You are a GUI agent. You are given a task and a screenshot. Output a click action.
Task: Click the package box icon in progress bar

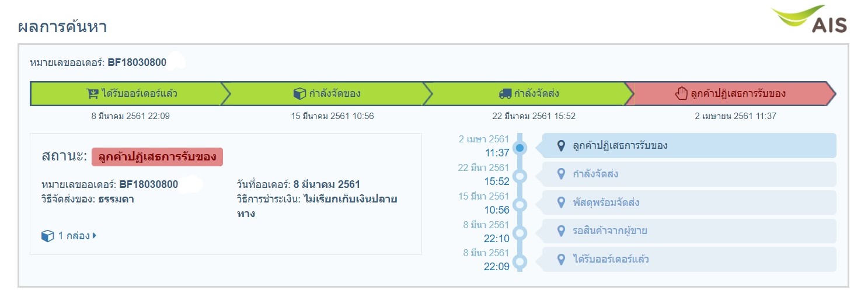pos(299,93)
